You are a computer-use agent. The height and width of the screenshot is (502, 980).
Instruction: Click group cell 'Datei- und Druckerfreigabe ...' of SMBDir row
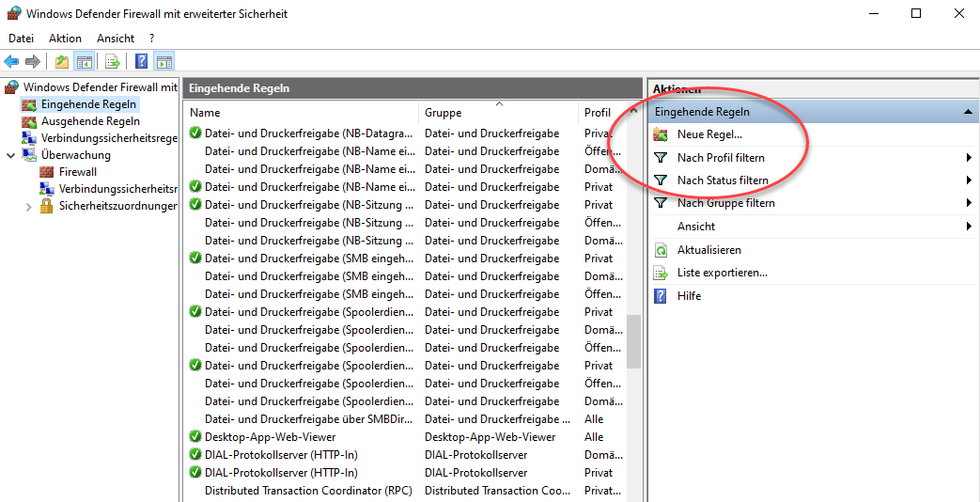point(497,419)
